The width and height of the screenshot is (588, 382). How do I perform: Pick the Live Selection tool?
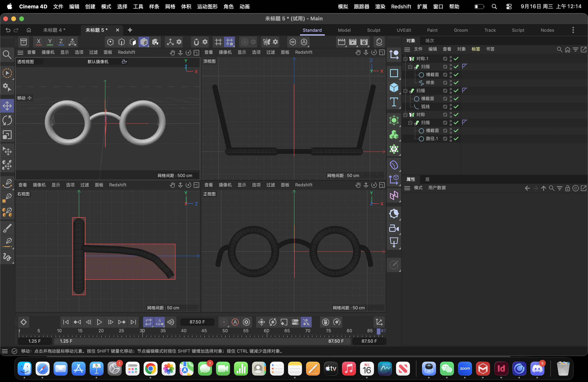pyautogui.click(x=7, y=73)
